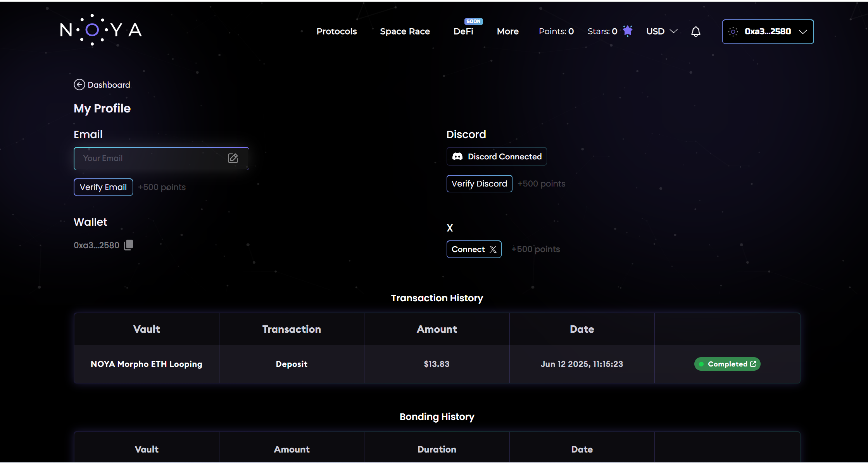Click the Jun 12 2025, 11:15:23 date
This screenshot has height=463, width=868.
pyautogui.click(x=582, y=364)
